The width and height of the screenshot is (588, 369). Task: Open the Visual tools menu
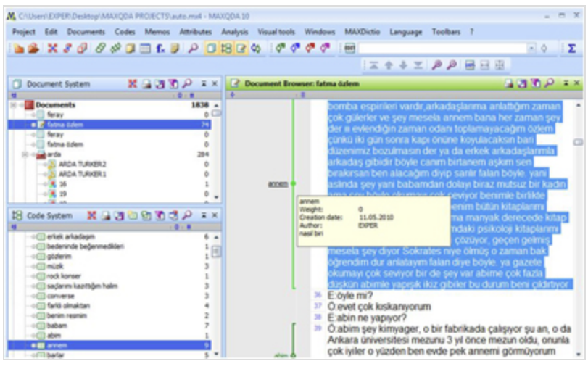pyautogui.click(x=276, y=32)
